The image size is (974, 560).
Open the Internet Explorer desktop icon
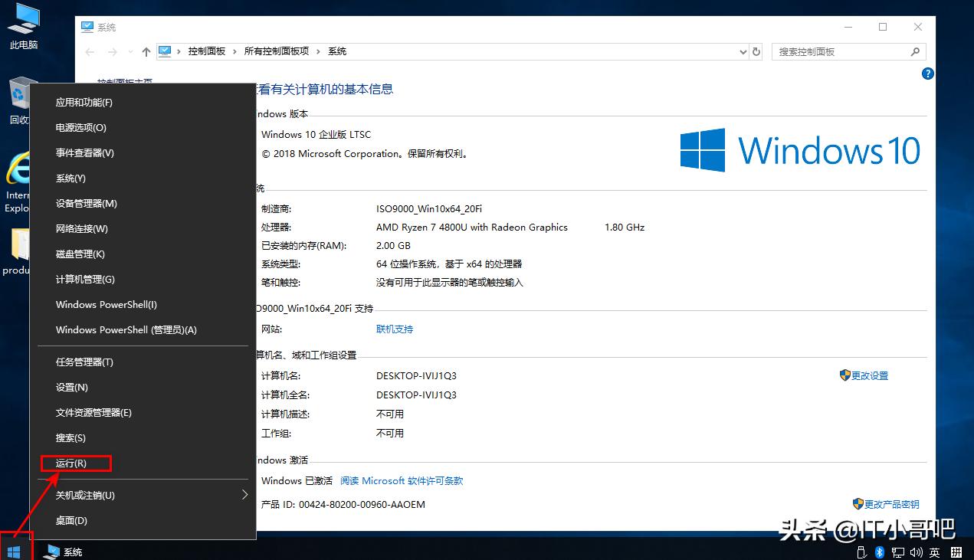(x=17, y=169)
